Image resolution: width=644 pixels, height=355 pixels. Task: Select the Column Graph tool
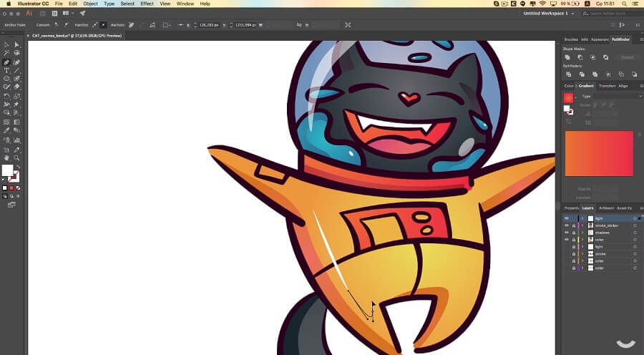(x=17, y=140)
